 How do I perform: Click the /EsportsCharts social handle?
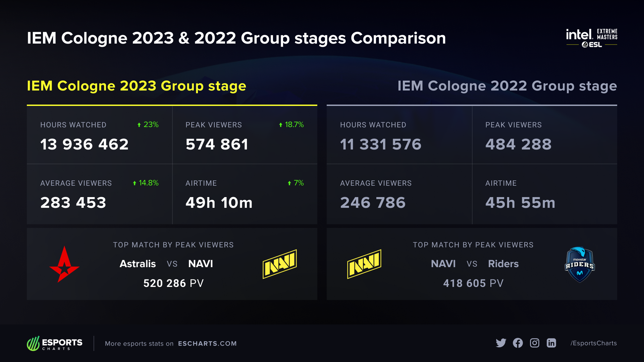point(594,343)
